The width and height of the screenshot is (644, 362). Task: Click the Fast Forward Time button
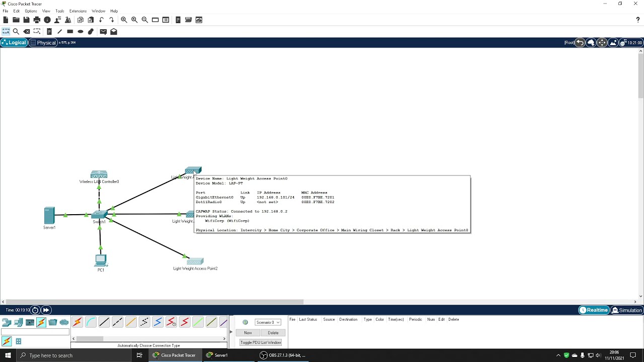pyautogui.click(x=46, y=310)
